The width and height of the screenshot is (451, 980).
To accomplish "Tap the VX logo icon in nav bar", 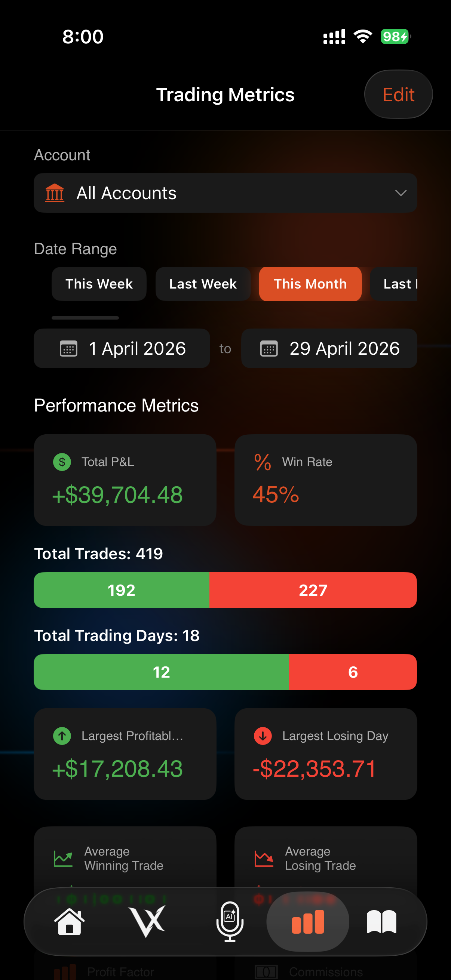I will [147, 921].
